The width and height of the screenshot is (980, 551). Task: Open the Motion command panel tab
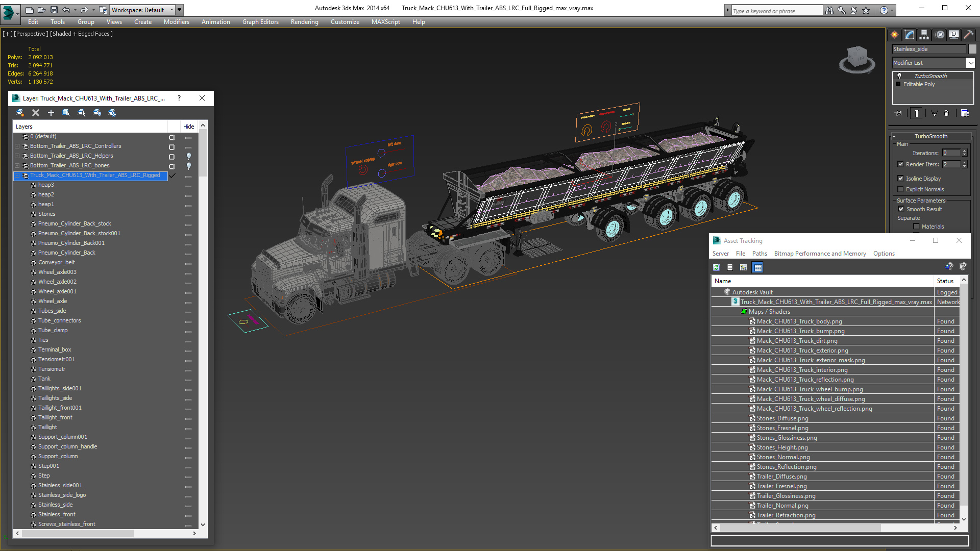pyautogui.click(x=940, y=35)
